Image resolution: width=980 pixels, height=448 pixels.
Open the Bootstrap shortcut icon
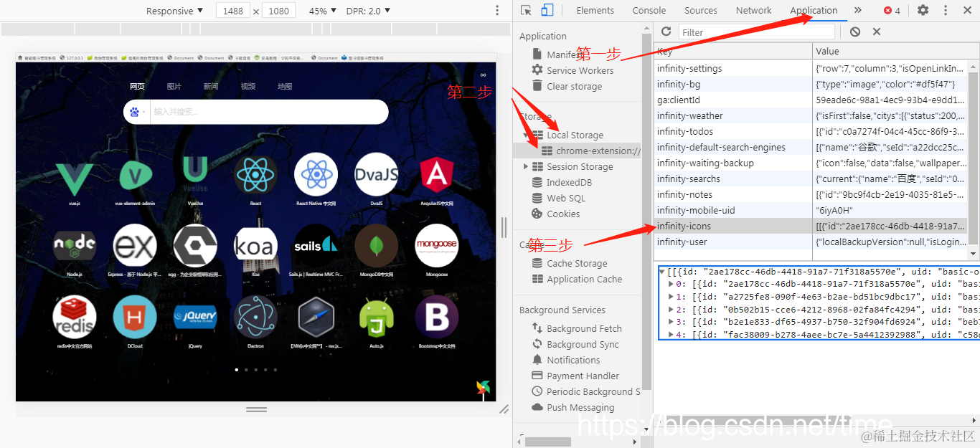click(436, 317)
